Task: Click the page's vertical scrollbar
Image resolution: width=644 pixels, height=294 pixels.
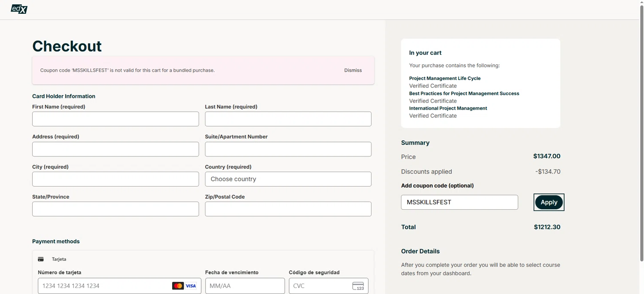Action: pos(641,129)
